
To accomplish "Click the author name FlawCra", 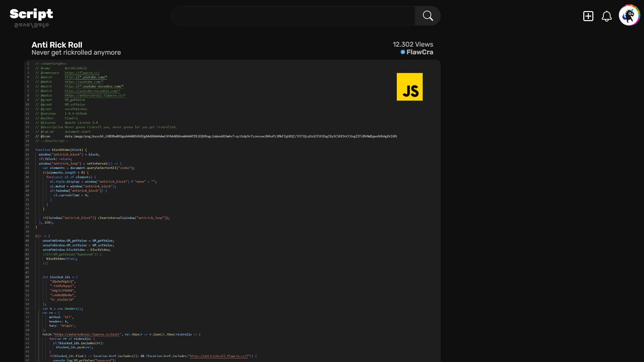I will tap(420, 52).
